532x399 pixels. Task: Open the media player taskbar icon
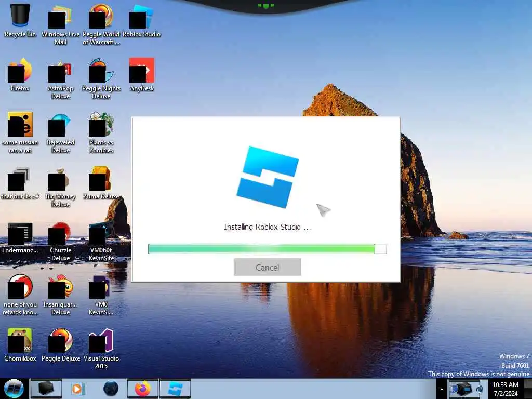coord(77,389)
